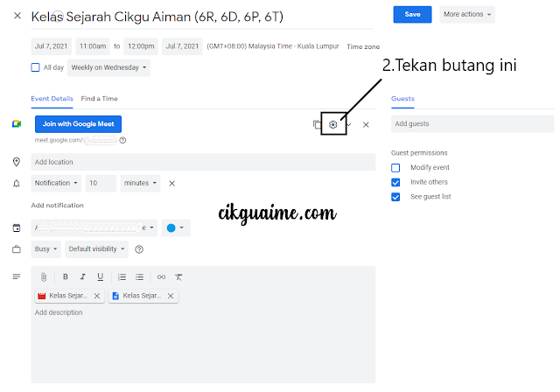
Task: Uncheck the See guest list permission
Action: pos(395,197)
